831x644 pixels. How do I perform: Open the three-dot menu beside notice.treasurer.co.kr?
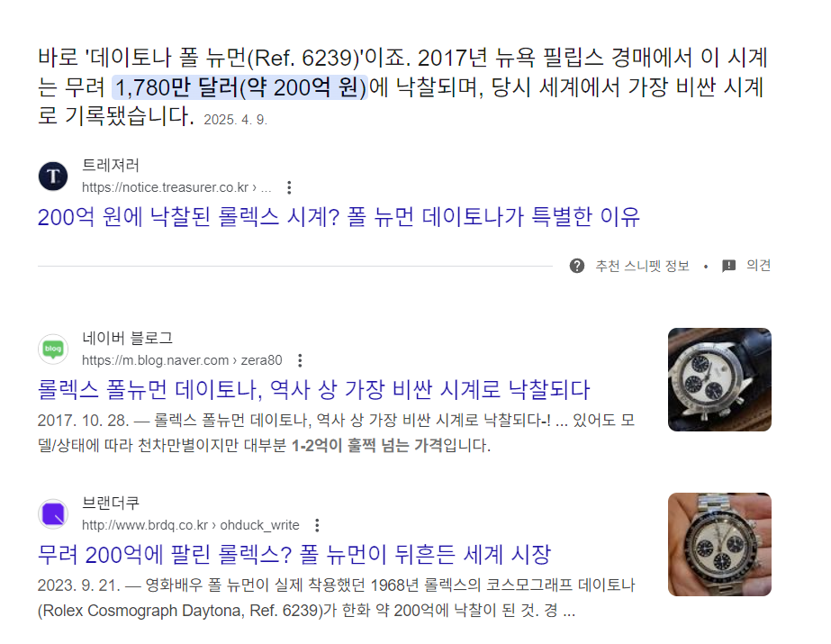[289, 187]
